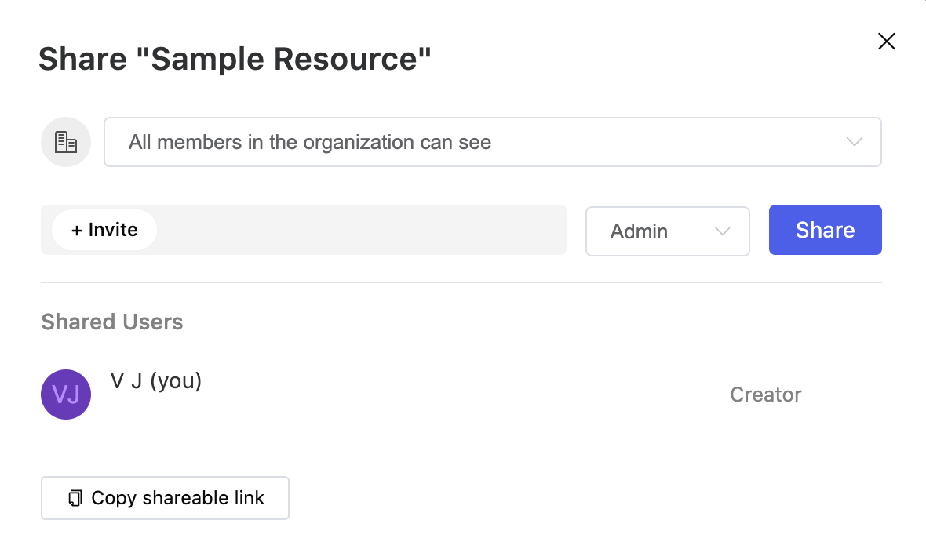The width and height of the screenshot is (926, 560).
Task: Click the word Admin in the role selector
Action: click(x=639, y=231)
